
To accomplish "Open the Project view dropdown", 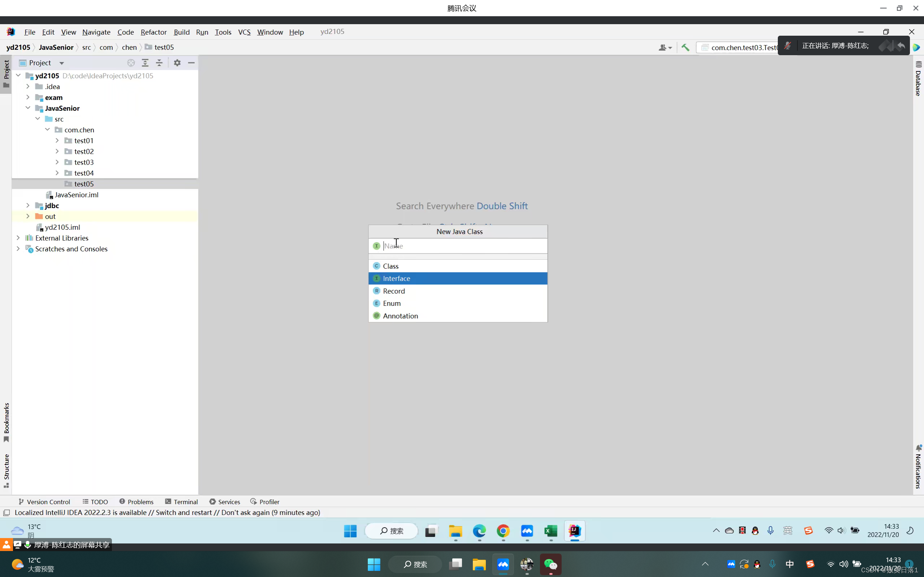I will coord(61,63).
